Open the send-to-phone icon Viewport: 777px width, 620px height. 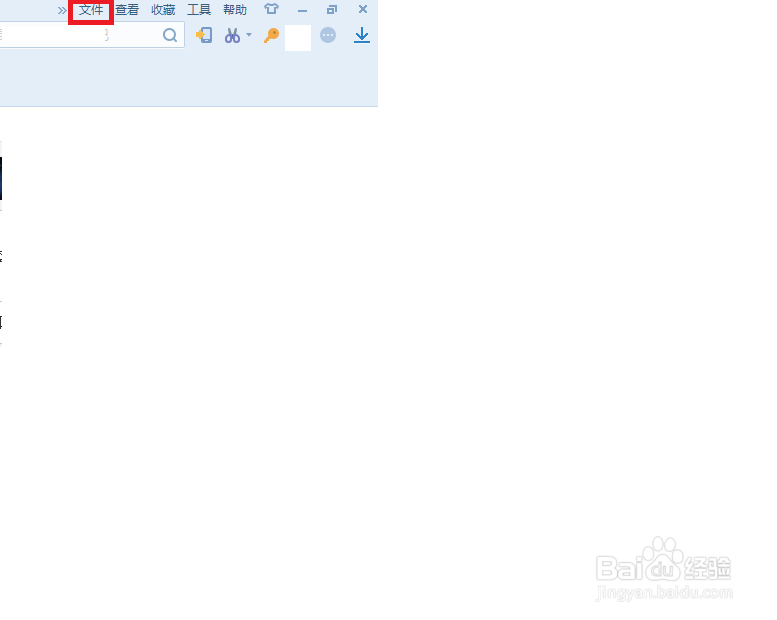(204, 35)
